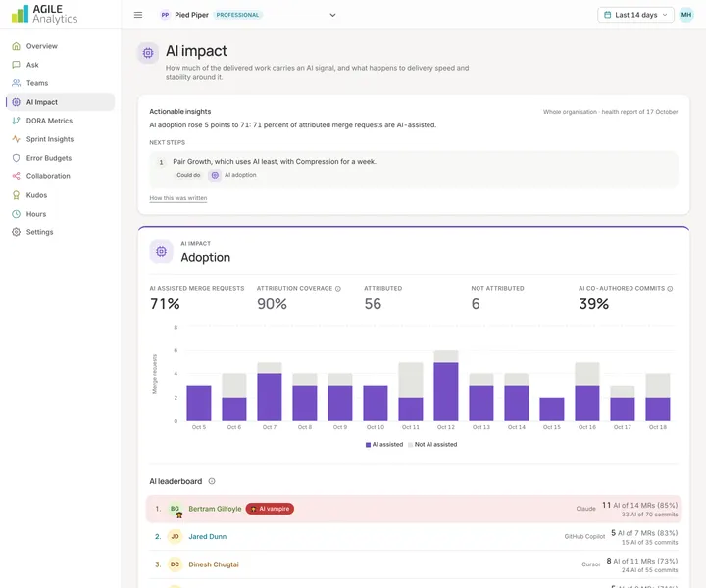Click the Cursor tool label
Image resolution: width=706 pixels, height=588 pixels.
[590, 564]
